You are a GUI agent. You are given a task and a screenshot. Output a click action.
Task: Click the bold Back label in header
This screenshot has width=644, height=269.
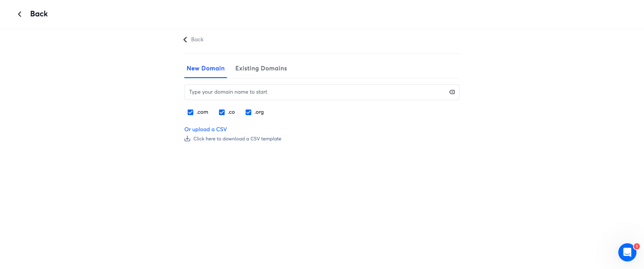coord(39,14)
